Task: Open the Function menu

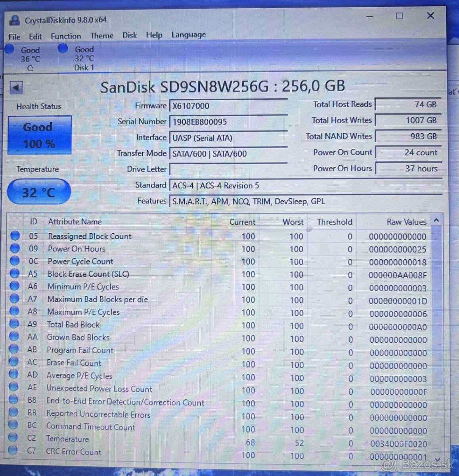Action: (x=66, y=36)
